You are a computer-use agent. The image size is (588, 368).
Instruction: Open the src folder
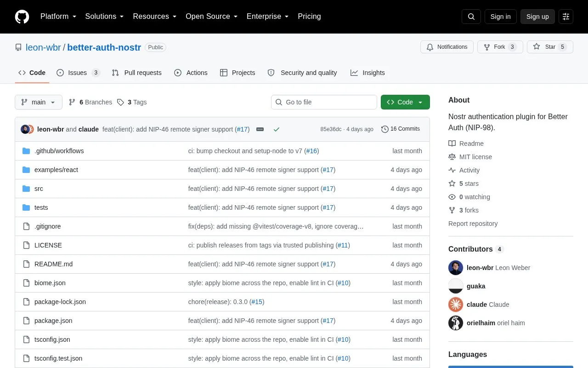[x=39, y=189]
